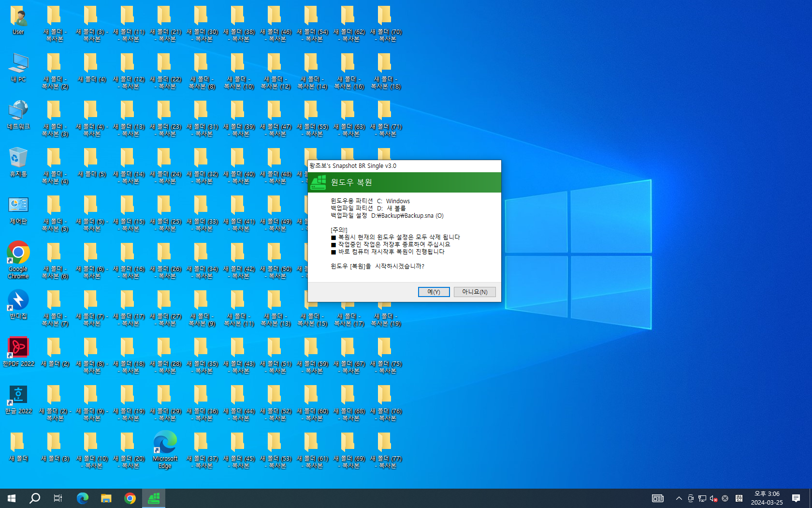The height and width of the screenshot is (508, 812).
Task: Select 새 폴더 (10) - 복사본 folder
Action: 92,450
